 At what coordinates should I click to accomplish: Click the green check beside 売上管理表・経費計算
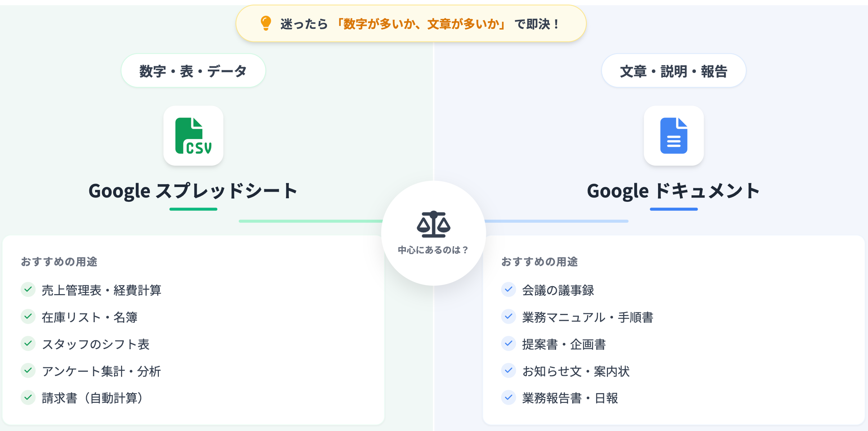(28, 289)
